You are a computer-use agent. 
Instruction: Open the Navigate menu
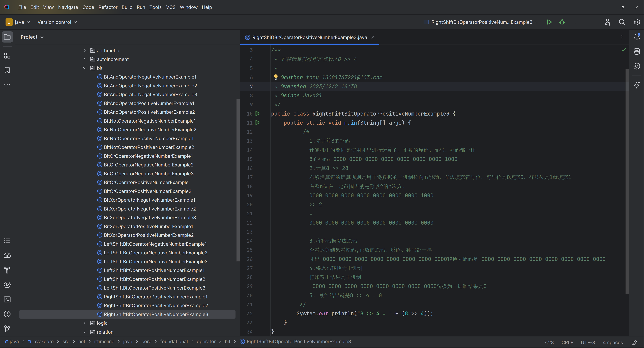68,7
